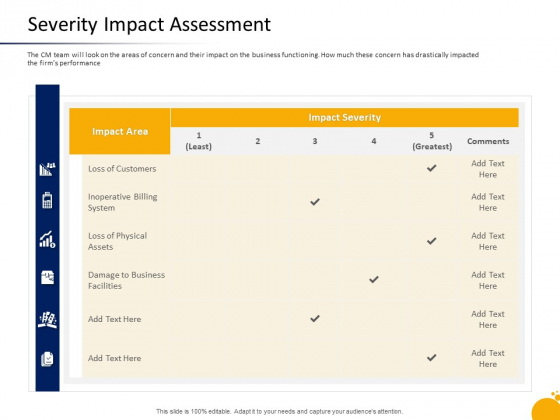The width and height of the screenshot is (560, 420).
Task: Click 'Inoperative Billing System' row label
Action: [x=122, y=202]
